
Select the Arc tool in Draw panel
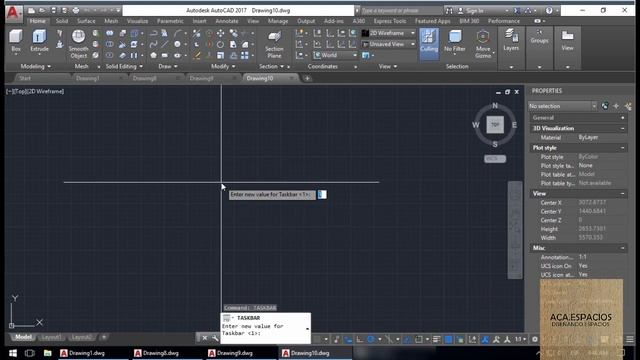pyautogui.click(x=178, y=33)
